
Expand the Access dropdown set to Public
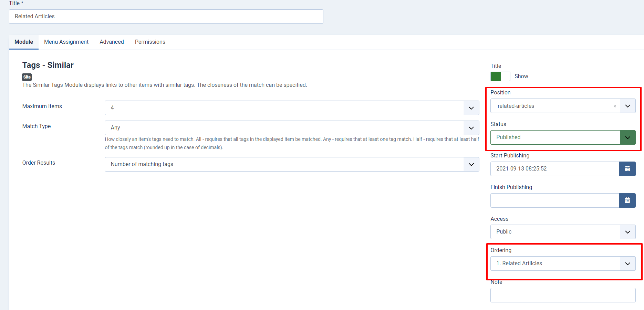point(563,232)
